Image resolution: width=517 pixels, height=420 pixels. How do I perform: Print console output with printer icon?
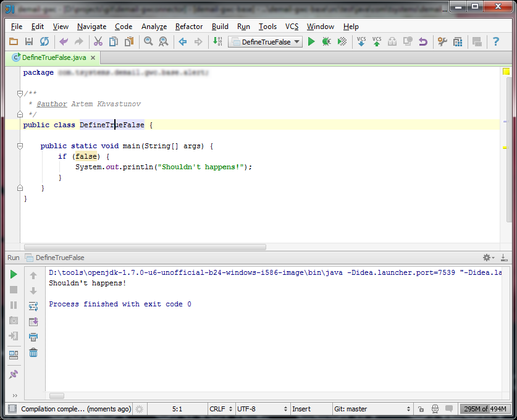(33, 337)
